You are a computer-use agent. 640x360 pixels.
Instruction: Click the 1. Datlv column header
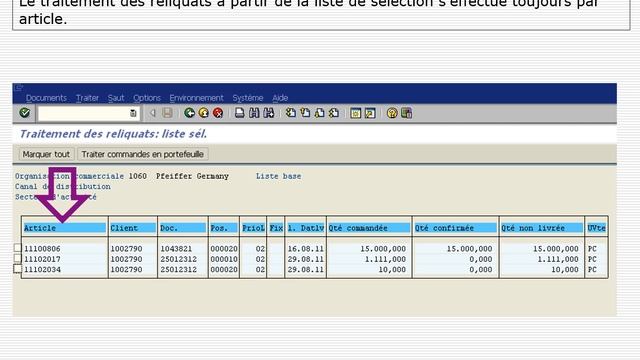click(306, 228)
